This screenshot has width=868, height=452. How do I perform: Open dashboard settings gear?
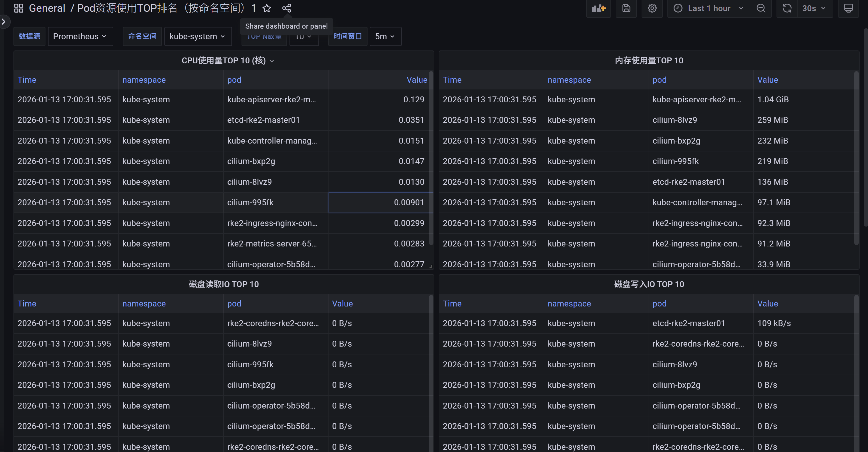point(652,8)
